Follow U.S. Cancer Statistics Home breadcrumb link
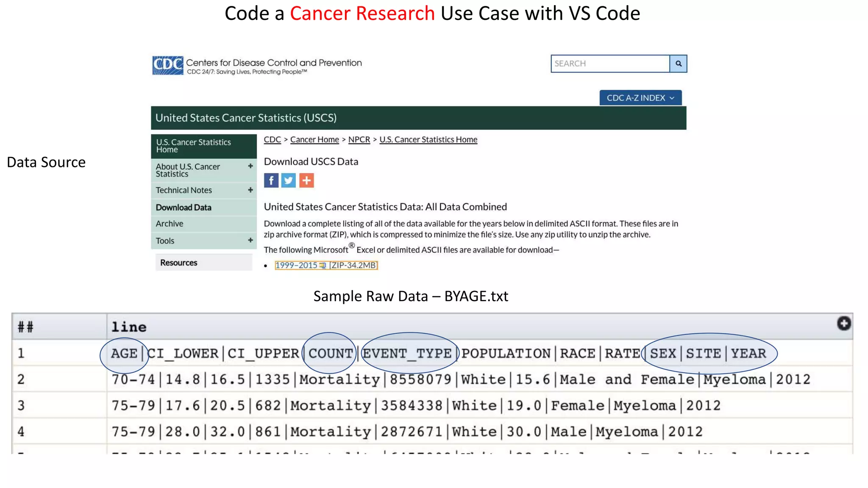Viewport: 868px width, 488px height. pos(428,140)
